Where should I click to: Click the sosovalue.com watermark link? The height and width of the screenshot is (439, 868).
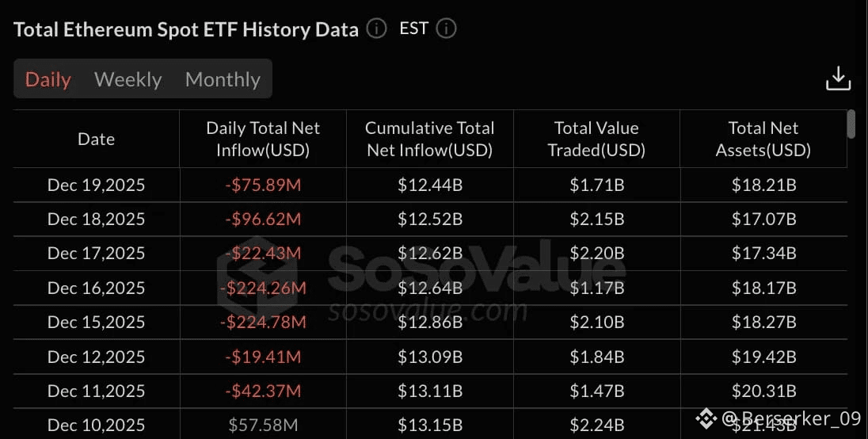click(x=428, y=311)
